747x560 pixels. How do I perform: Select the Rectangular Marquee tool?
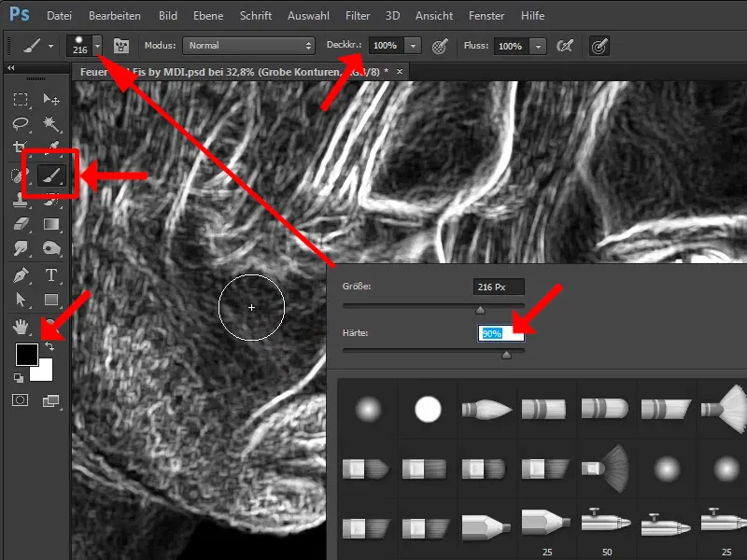click(x=20, y=99)
